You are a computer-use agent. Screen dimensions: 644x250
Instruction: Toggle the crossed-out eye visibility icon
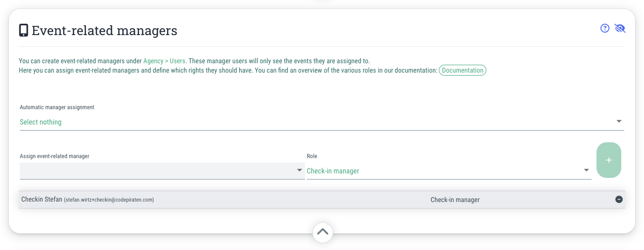(x=620, y=28)
